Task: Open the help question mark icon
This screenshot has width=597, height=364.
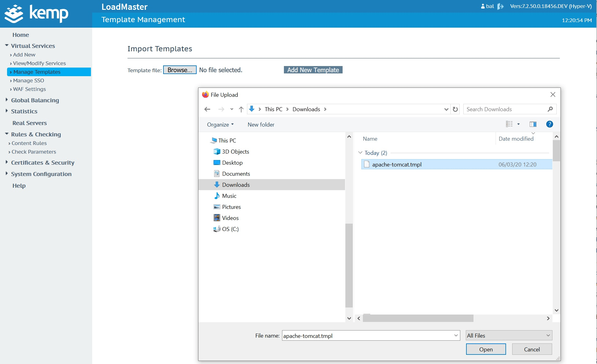Action: [549, 124]
